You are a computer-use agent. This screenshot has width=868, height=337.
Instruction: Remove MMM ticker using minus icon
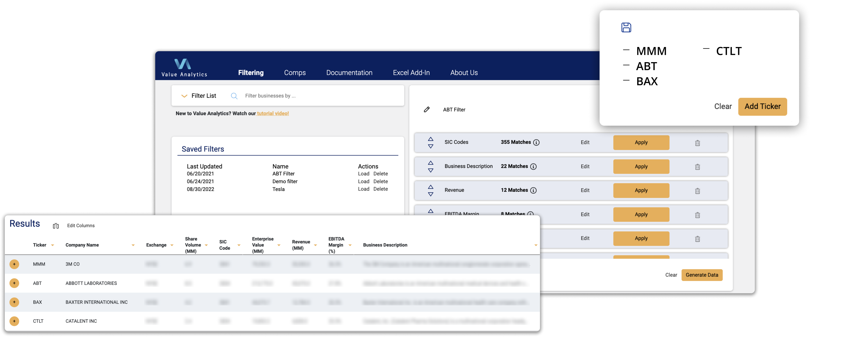pos(626,50)
